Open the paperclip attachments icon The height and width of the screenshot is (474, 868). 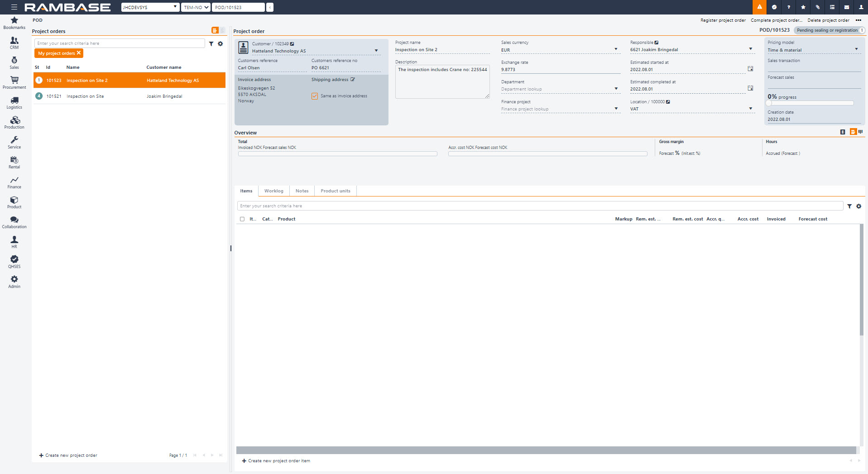818,7
